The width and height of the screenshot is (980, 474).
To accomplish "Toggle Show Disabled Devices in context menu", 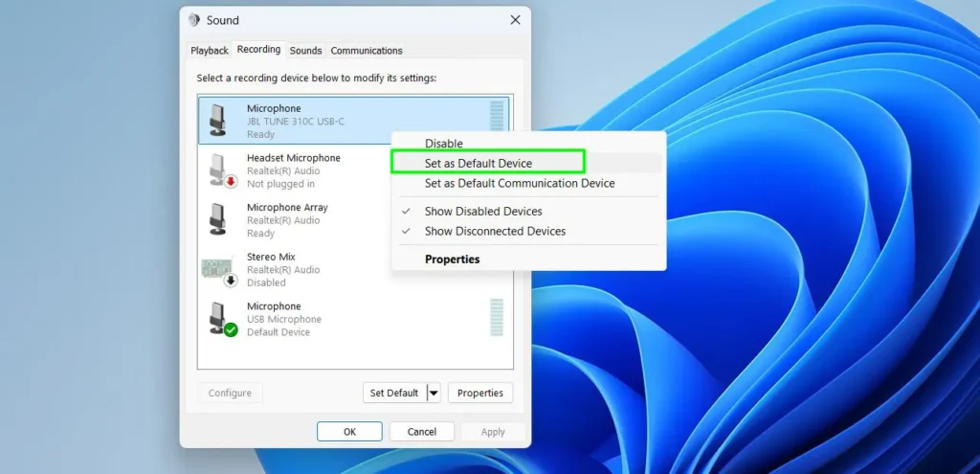I will (x=483, y=212).
